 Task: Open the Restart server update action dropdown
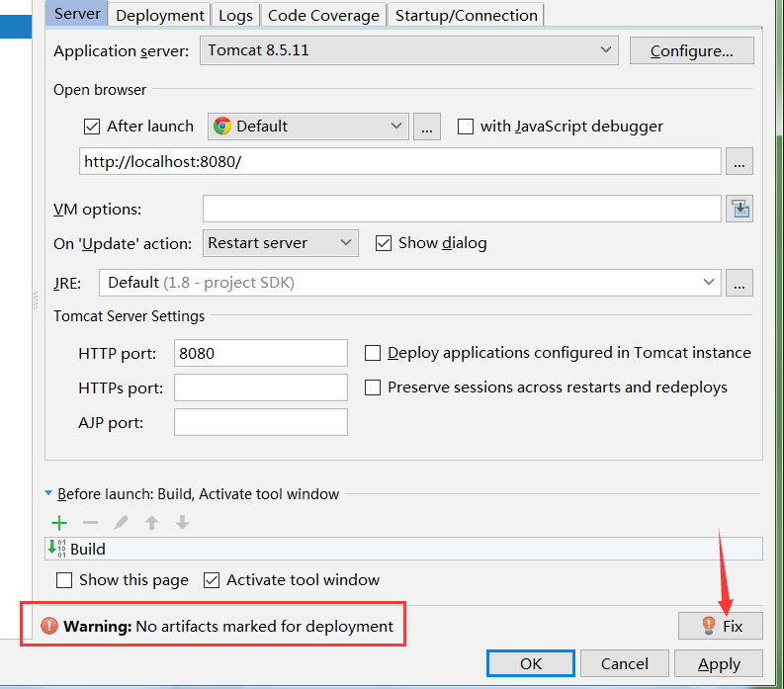pyautogui.click(x=281, y=243)
